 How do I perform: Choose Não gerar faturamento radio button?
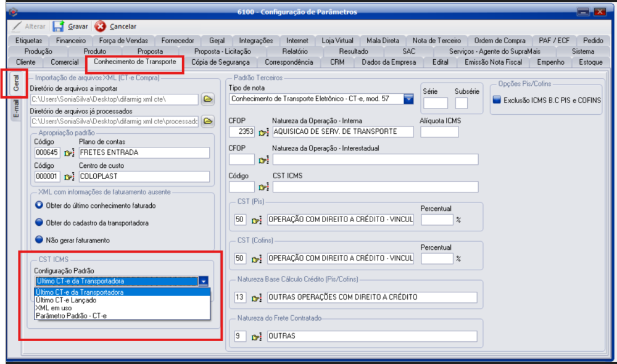tap(39, 240)
